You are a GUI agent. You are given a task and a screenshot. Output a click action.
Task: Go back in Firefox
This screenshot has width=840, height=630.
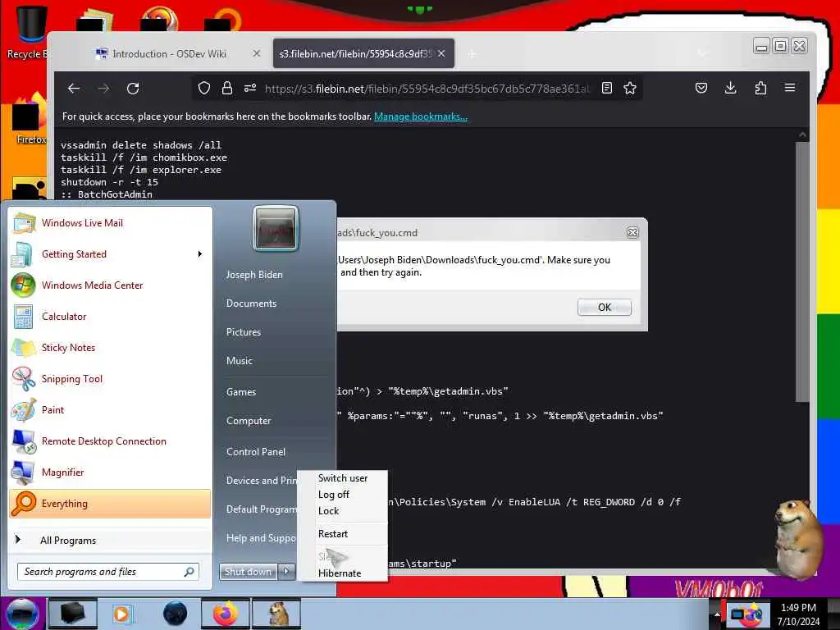tap(74, 89)
